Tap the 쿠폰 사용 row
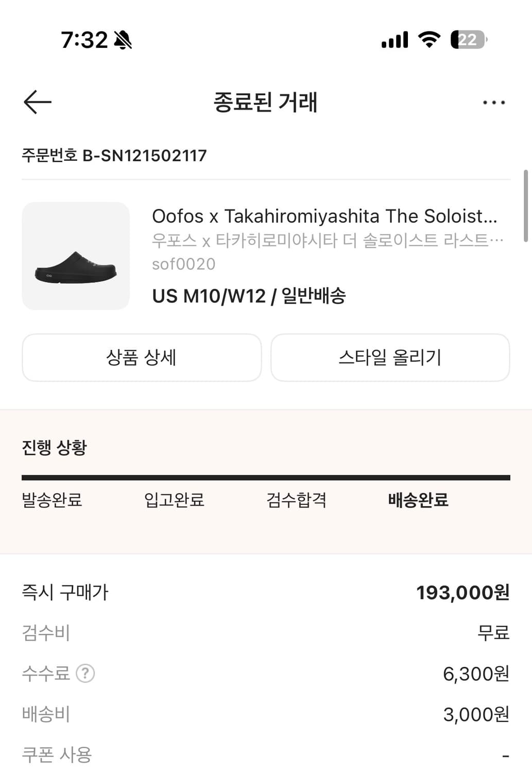532x773 pixels. tap(57, 755)
